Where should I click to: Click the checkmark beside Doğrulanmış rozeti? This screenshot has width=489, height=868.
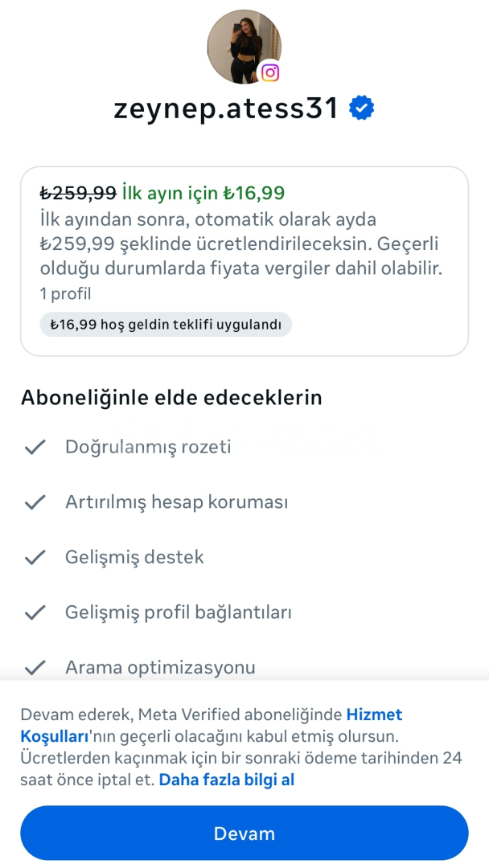pyautogui.click(x=35, y=447)
